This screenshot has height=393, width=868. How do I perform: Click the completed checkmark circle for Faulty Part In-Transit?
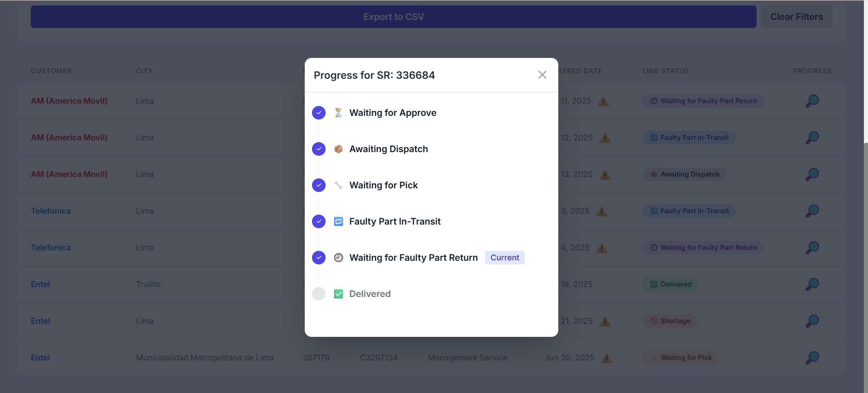[x=319, y=221]
